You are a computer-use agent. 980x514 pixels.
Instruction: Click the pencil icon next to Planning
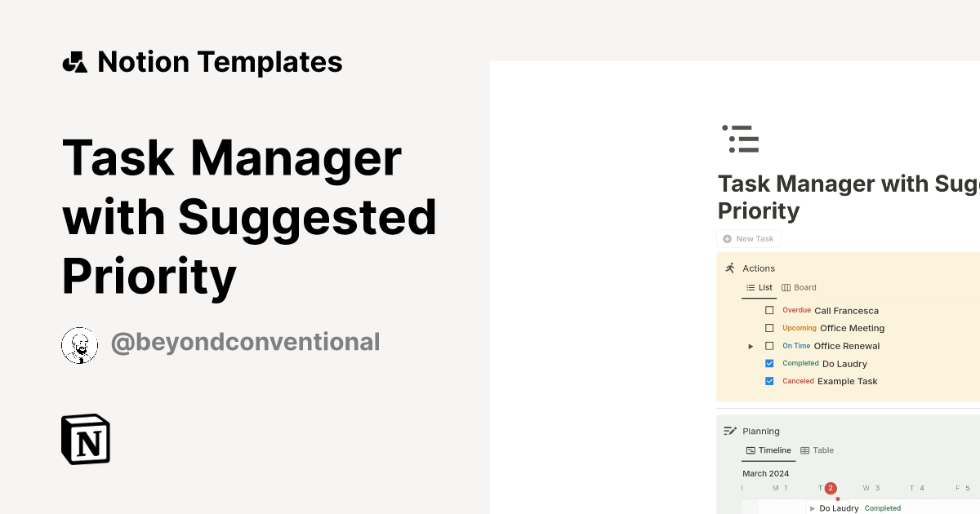tap(730, 431)
